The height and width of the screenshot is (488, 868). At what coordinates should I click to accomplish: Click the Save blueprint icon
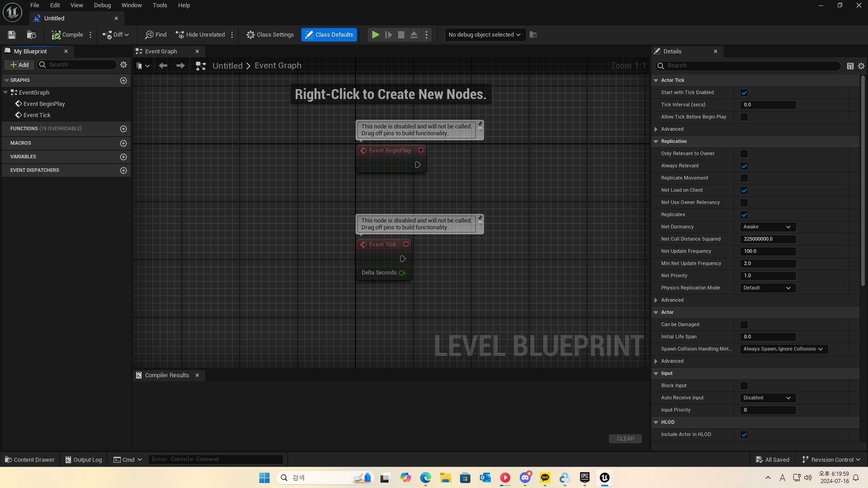tap(12, 35)
